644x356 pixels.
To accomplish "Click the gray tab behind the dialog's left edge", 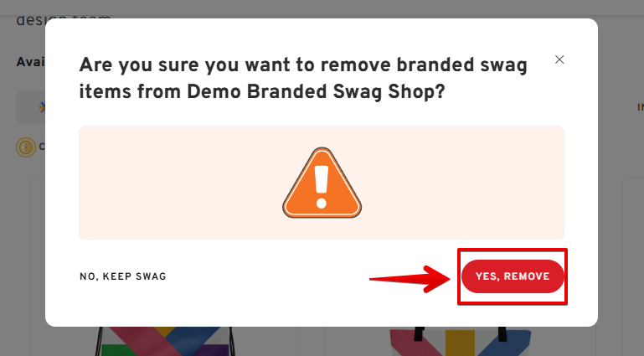I will pyautogui.click(x=30, y=107).
